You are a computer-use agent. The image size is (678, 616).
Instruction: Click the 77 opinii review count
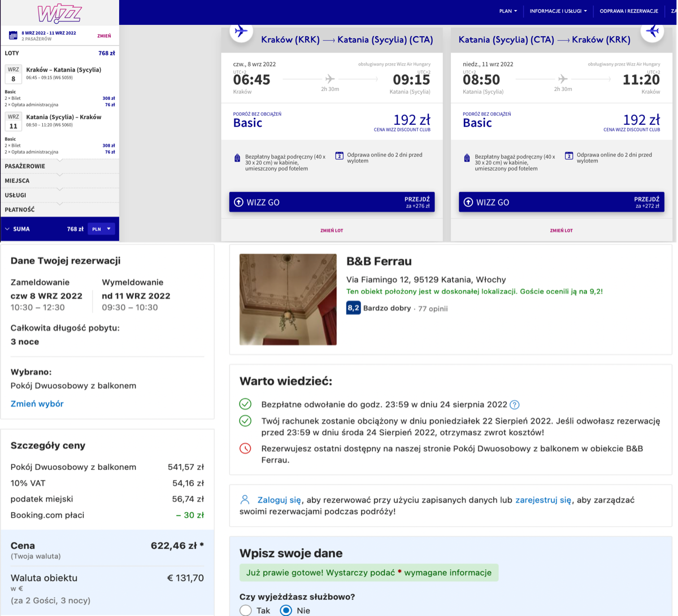click(433, 309)
